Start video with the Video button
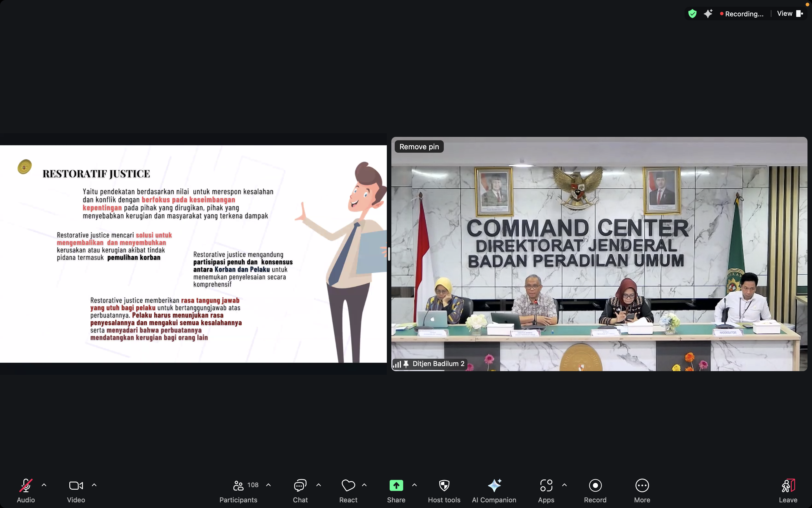The width and height of the screenshot is (812, 508). [x=76, y=491]
